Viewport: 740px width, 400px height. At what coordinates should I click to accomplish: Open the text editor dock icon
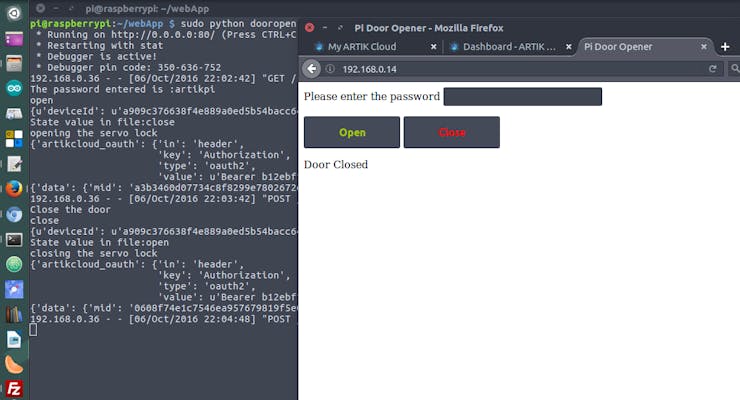pos(14,164)
